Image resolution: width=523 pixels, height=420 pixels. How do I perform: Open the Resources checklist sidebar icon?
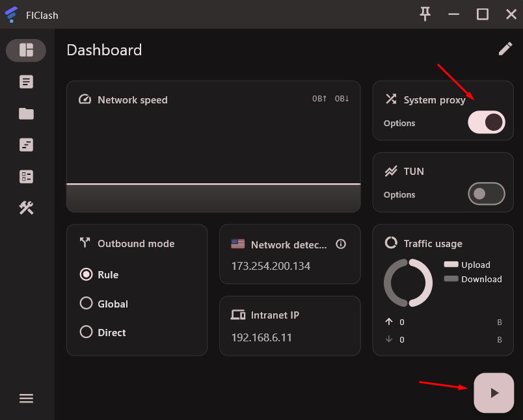tap(26, 177)
